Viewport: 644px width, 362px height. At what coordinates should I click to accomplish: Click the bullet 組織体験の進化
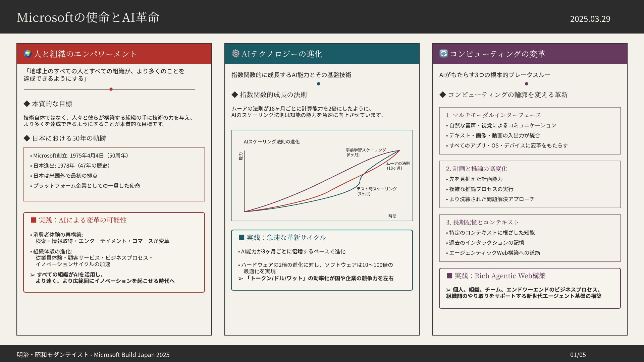pos(91,258)
